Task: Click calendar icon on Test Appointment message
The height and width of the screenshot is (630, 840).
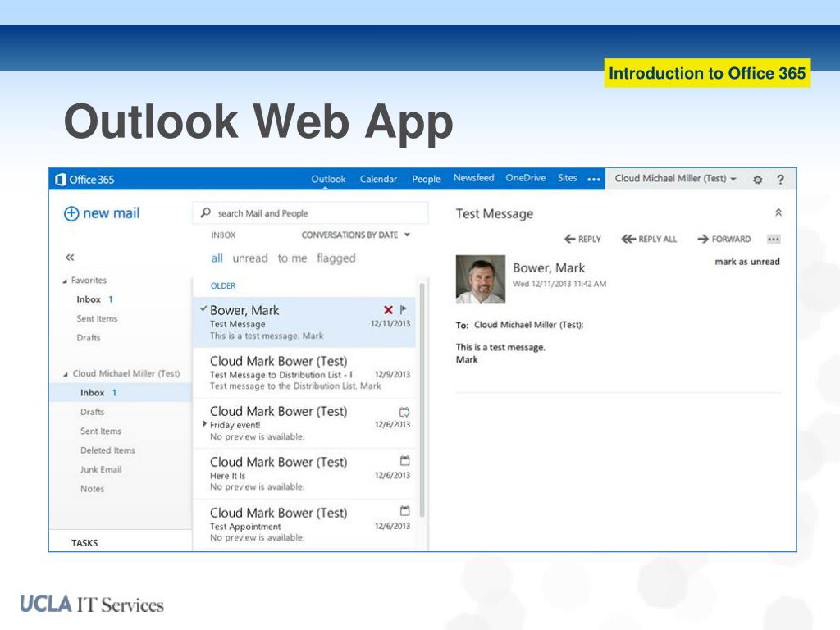Action: (x=405, y=510)
